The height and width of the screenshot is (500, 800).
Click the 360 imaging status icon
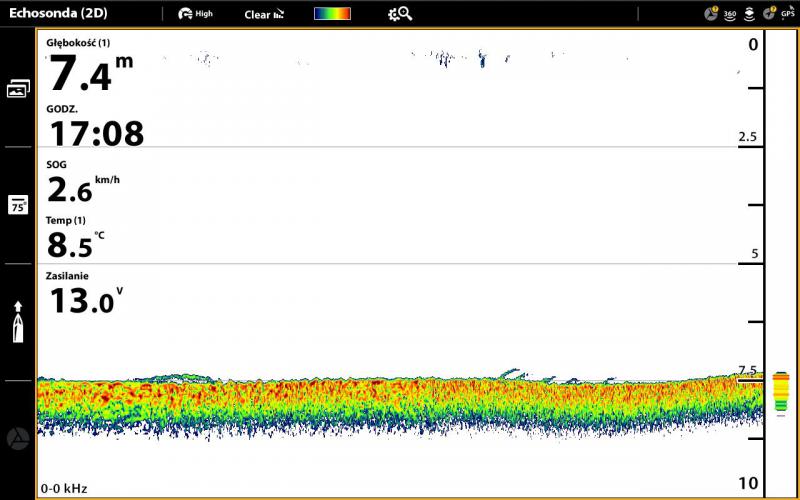click(x=730, y=14)
